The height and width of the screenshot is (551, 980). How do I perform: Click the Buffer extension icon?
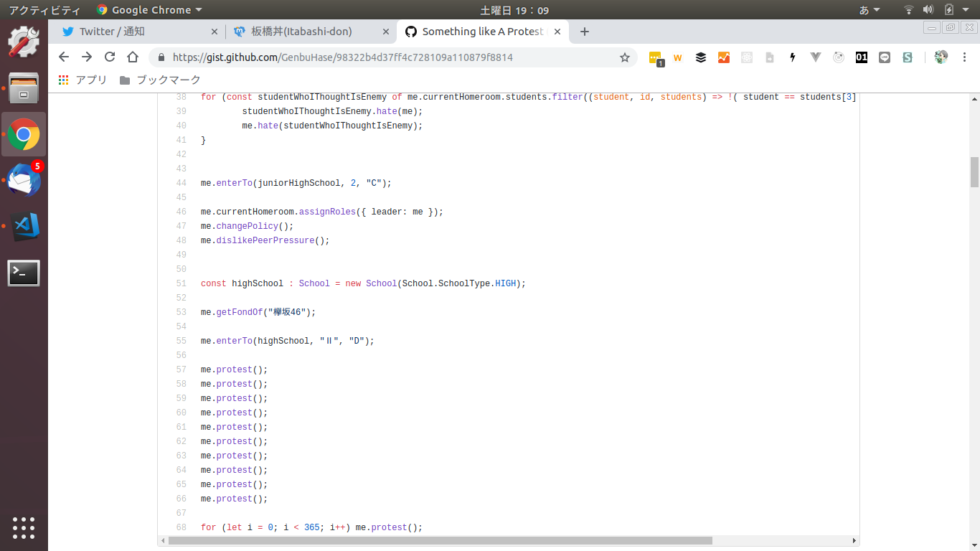pos(701,57)
